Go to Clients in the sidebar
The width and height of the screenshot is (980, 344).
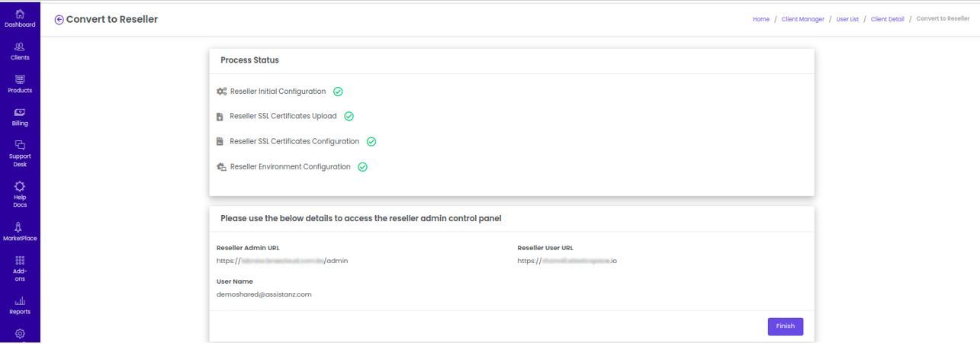[x=20, y=50]
